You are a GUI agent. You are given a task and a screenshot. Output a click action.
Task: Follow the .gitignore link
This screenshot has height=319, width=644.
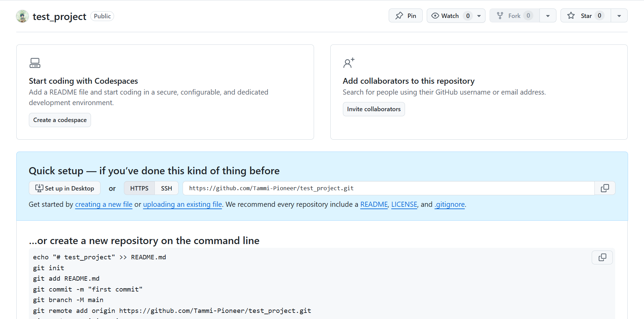click(x=449, y=204)
